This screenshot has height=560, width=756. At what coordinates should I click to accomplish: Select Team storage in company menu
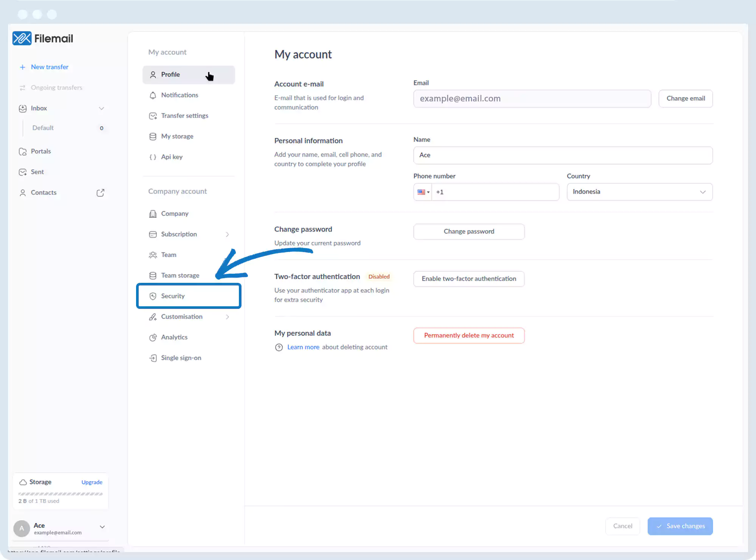pyautogui.click(x=180, y=275)
